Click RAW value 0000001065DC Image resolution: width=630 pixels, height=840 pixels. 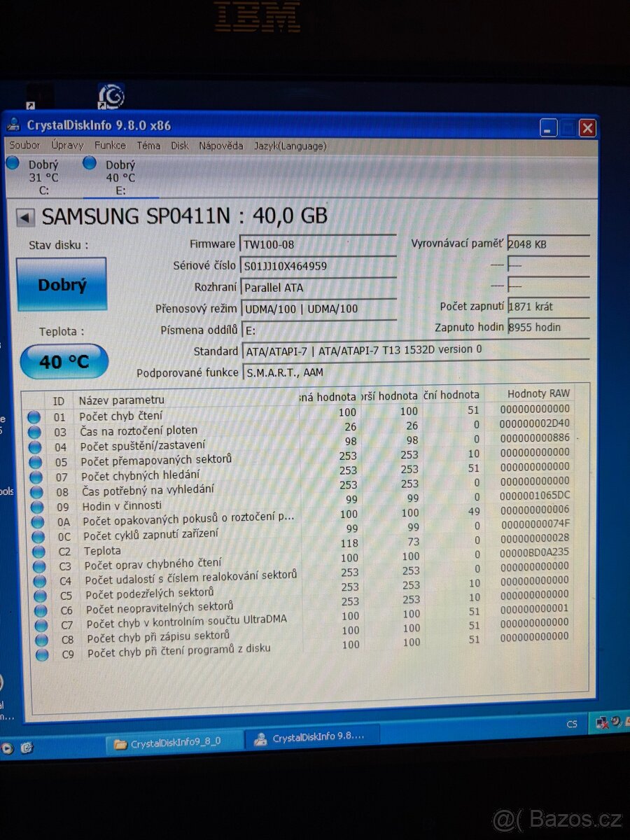tap(535, 495)
